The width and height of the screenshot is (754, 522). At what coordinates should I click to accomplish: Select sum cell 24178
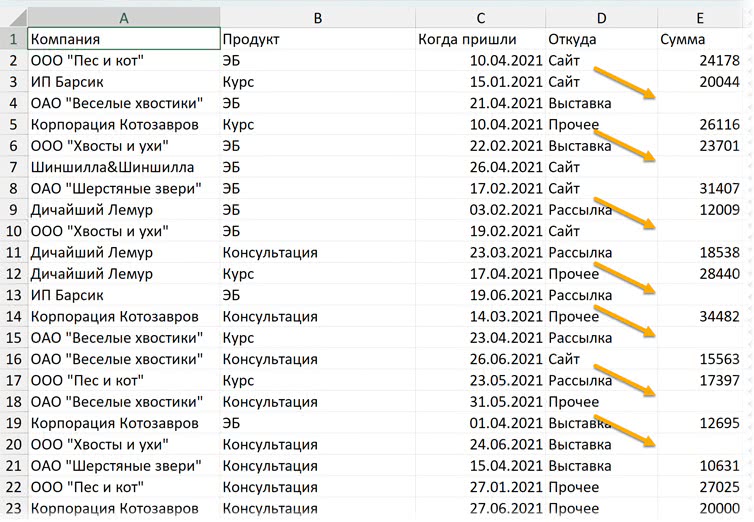tap(700, 61)
